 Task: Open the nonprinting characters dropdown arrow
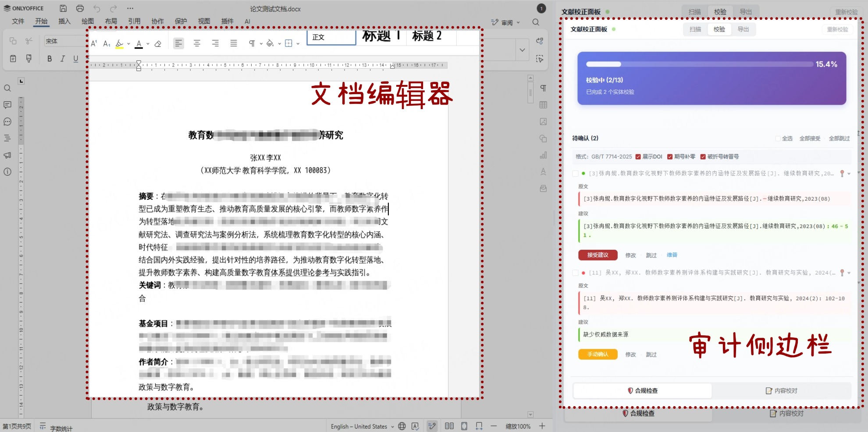[261, 44]
